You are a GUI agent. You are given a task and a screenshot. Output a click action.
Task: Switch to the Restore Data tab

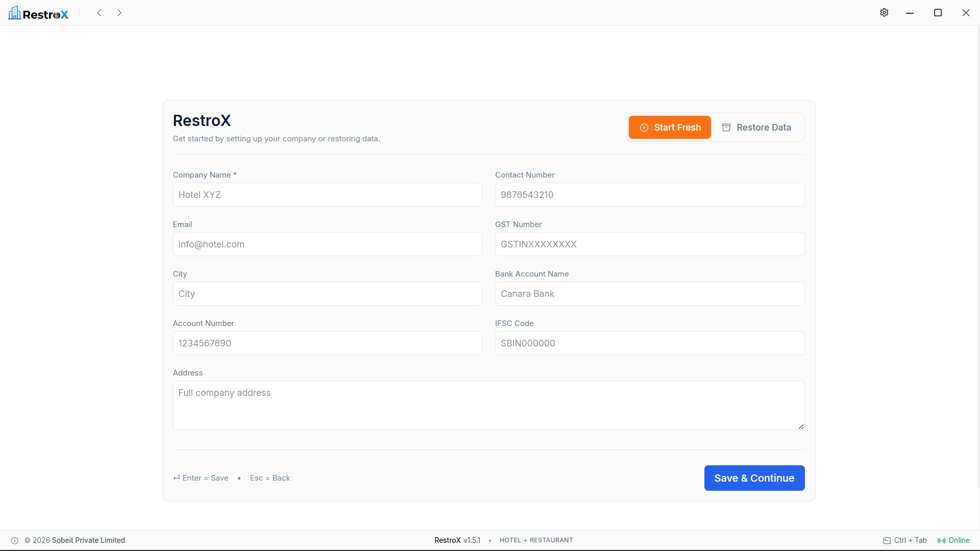pyautogui.click(x=756, y=128)
